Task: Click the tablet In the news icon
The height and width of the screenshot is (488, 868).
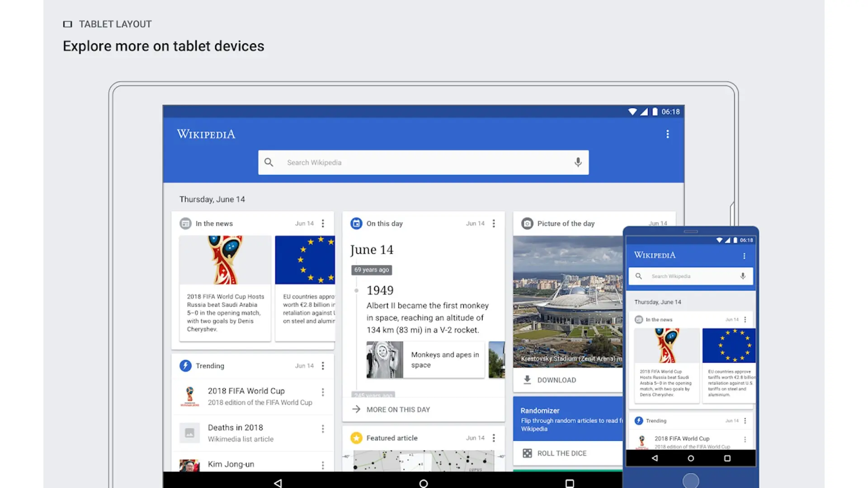Action: pos(185,223)
